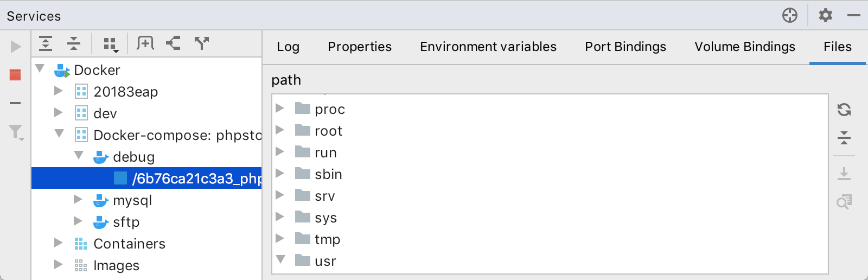
Task: Select the tmp folder
Action: coord(327,239)
